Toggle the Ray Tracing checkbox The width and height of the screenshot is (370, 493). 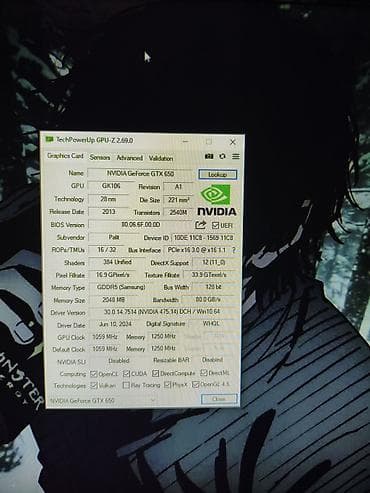126,385
